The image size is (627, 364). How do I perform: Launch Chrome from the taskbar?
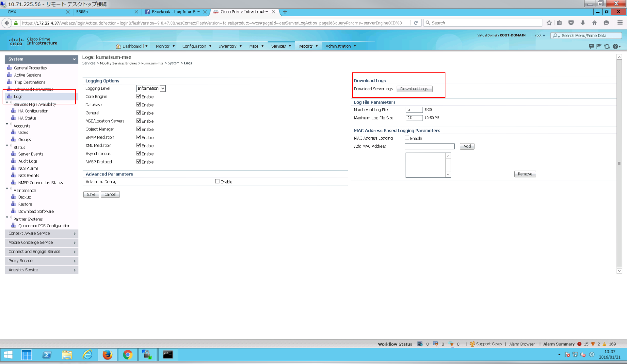click(x=128, y=355)
